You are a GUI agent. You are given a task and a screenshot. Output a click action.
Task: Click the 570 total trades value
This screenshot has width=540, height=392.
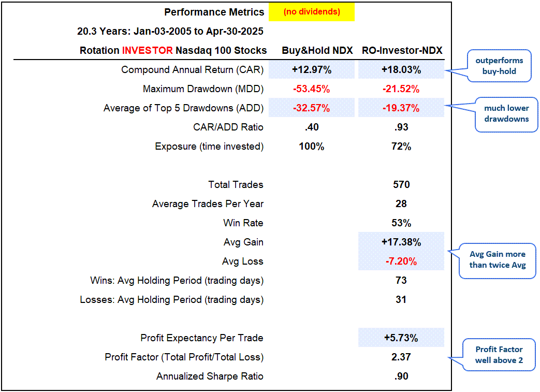pos(402,185)
